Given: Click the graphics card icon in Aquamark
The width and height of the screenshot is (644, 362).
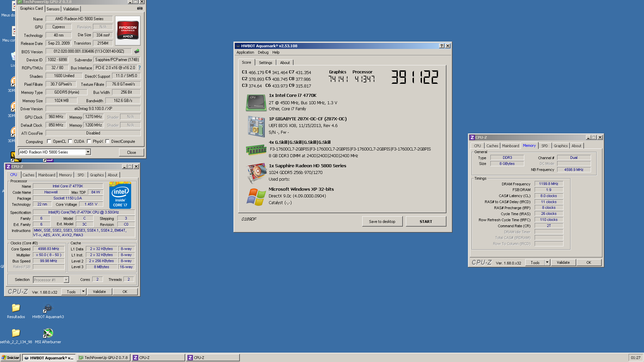Looking at the screenshot, I should [256, 173].
